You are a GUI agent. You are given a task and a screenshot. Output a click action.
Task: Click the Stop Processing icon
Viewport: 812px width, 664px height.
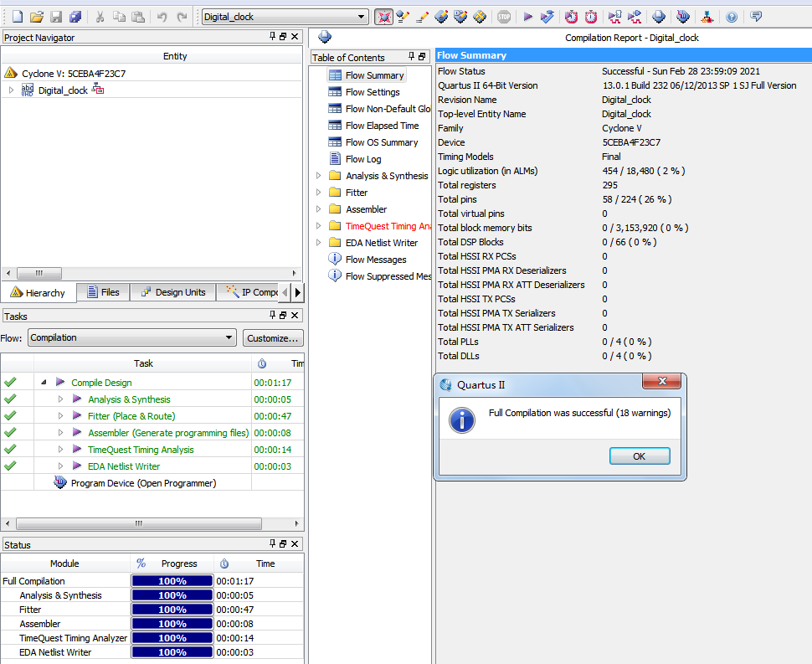pyautogui.click(x=504, y=17)
